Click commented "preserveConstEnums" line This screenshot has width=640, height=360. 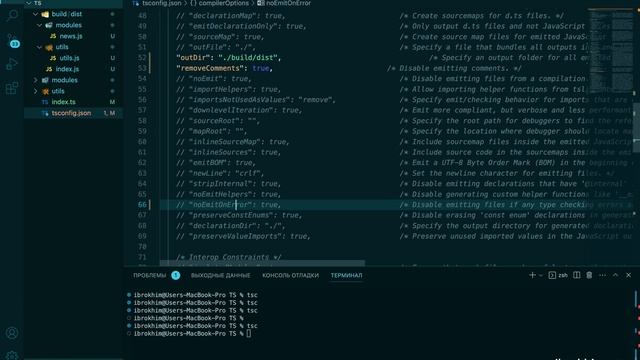click(x=239, y=215)
